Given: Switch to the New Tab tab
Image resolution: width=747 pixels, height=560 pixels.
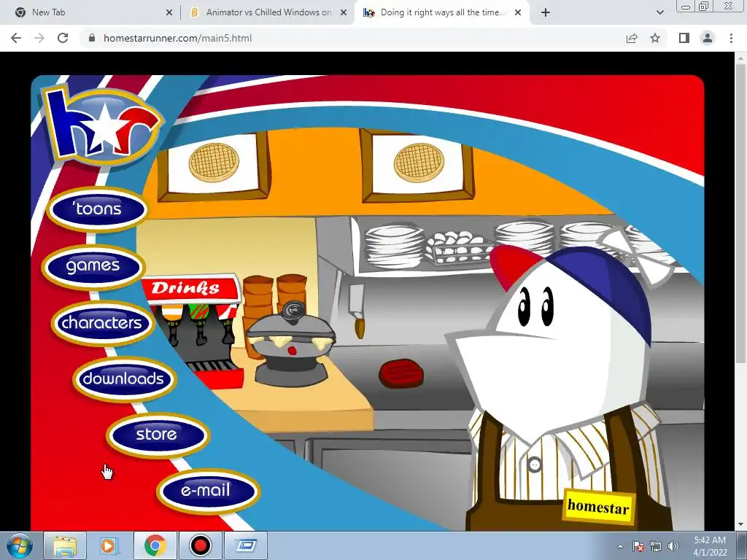Looking at the screenshot, I should (90, 12).
